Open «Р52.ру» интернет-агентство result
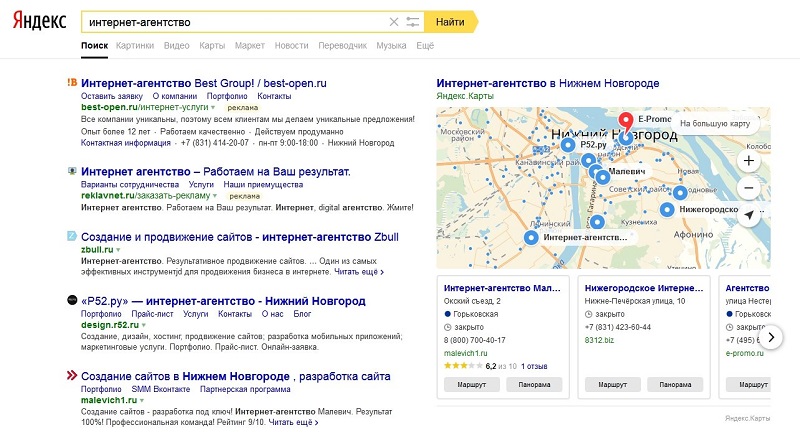 (223, 301)
